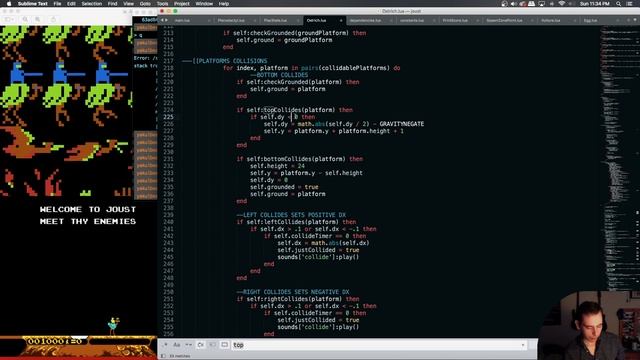Click 'PLATFORMS COLLISIONS' comment on line 217
Viewport: 640px width, 360px height.
[x=233, y=61]
